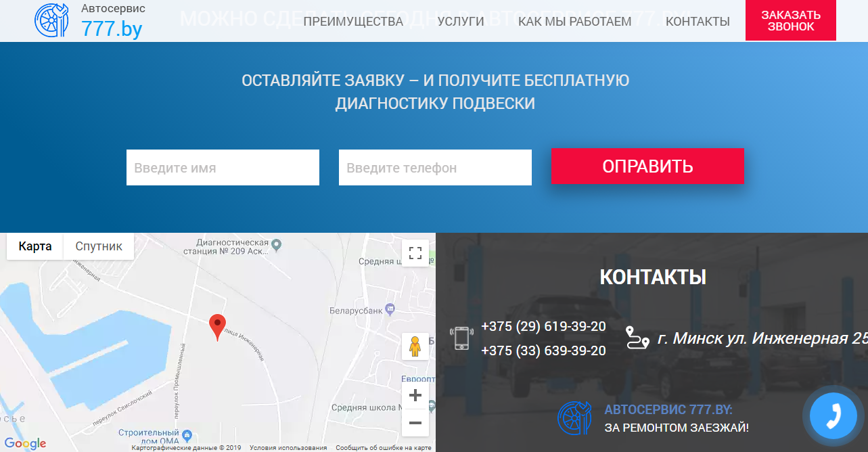The width and height of the screenshot is (868, 452).
Task: Click the footer wheel logo icon
Action: 574,418
